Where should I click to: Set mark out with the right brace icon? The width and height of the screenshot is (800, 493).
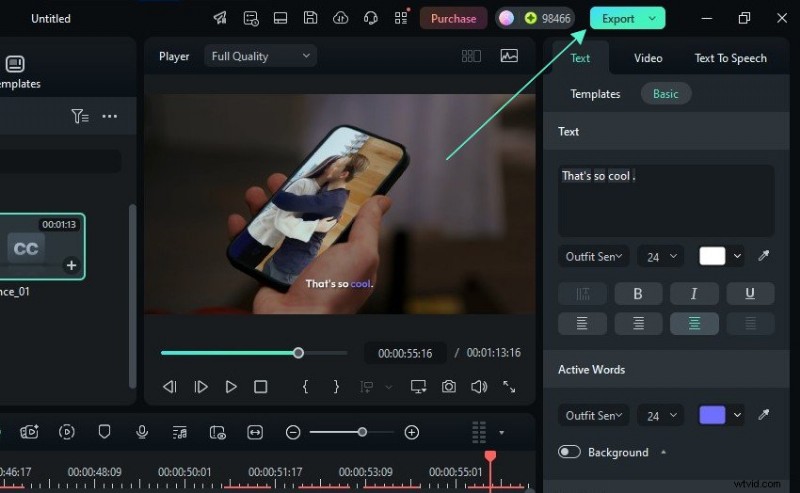(x=336, y=386)
